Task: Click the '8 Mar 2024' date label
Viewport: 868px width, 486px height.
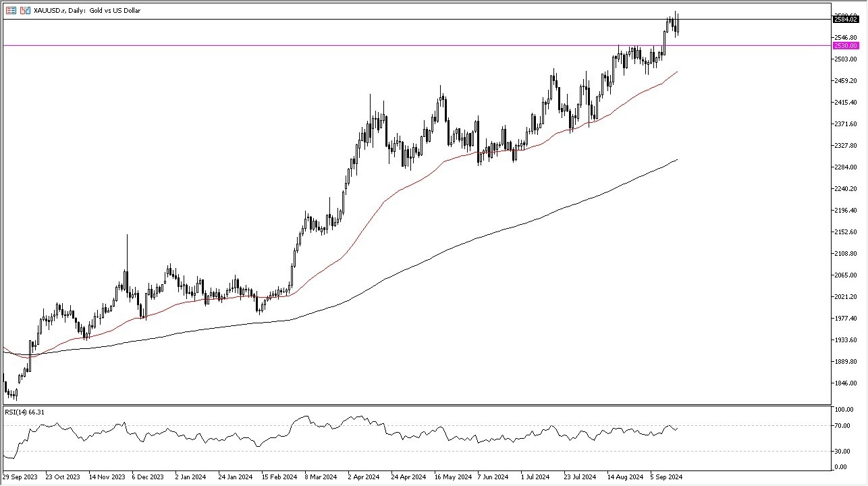Action: click(321, 477)
